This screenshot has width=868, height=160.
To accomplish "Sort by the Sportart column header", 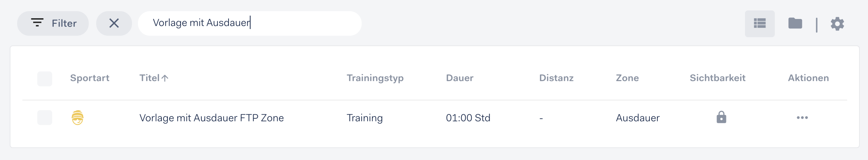I will coord(90,78).
